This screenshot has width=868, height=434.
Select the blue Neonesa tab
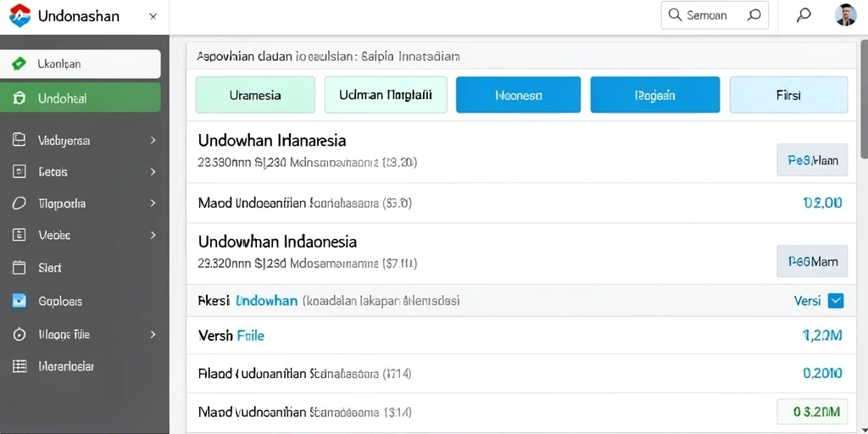(518, 95)
